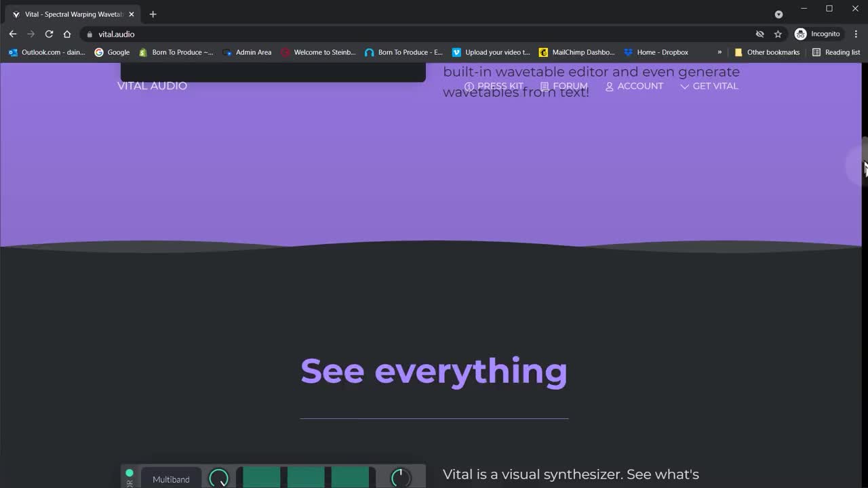This screenshot has width=868, height=488.
Task: Open the FORUM link in site navigation
Action: pyautogui.click(x=564, y=86)
